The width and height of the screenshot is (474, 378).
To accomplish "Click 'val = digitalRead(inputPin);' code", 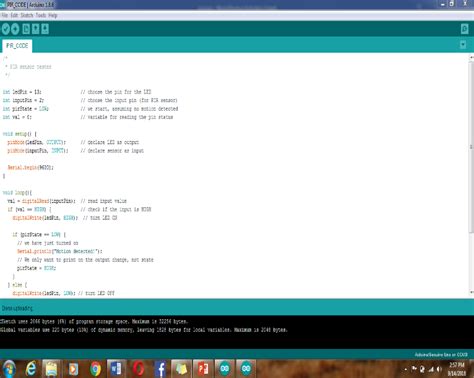I will [x=41, y=201].
